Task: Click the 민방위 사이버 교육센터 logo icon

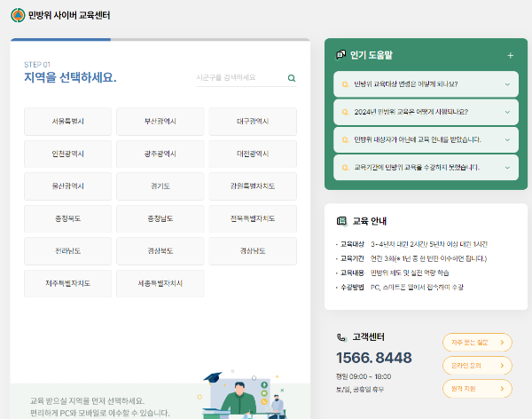Action: (x=18, y=15)
